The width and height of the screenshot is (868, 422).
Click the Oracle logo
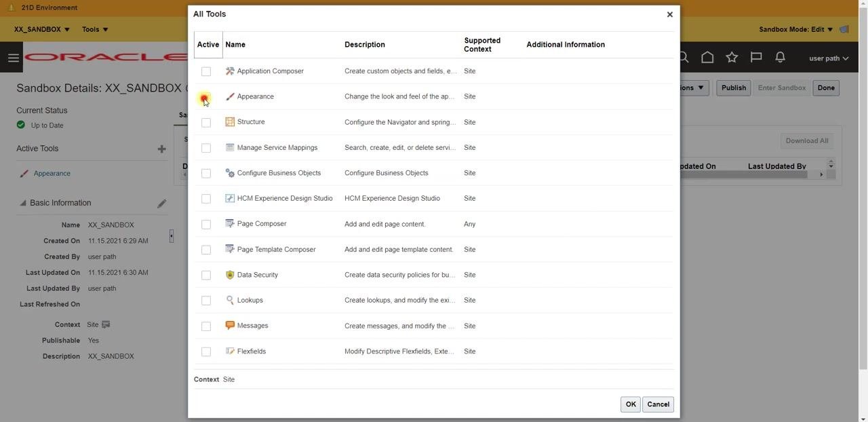click(106, 58)
